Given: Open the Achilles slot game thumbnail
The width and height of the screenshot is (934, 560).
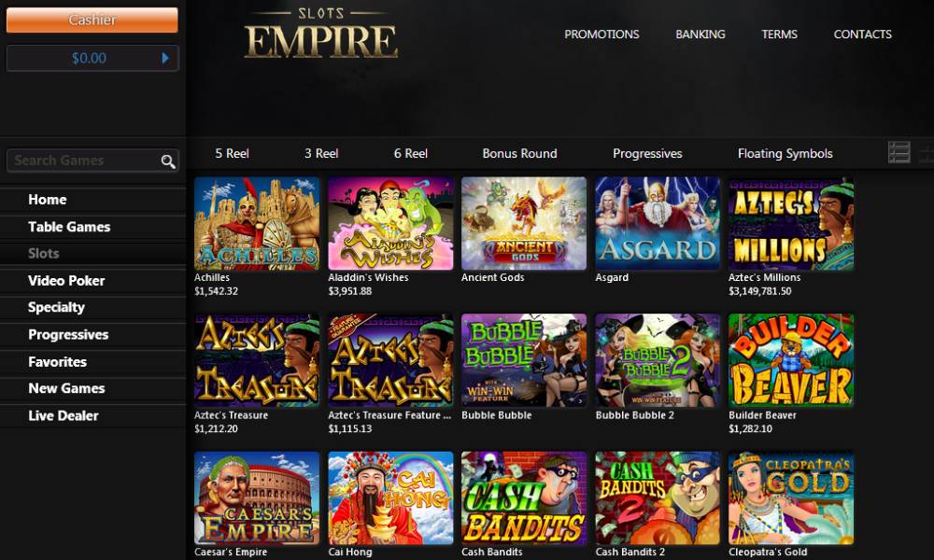Looking at the screenshot, I should pyautogui.click(x=257, y=224).
